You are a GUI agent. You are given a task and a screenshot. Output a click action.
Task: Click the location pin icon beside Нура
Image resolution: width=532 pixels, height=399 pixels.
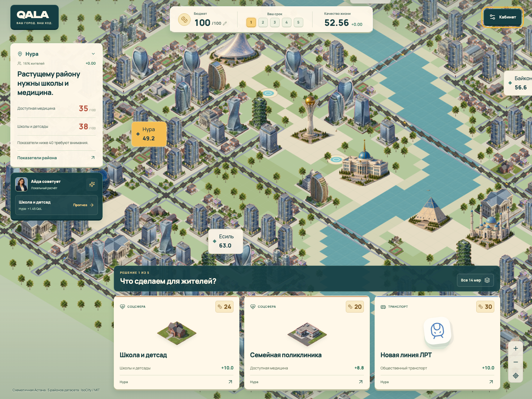point(20,54)
